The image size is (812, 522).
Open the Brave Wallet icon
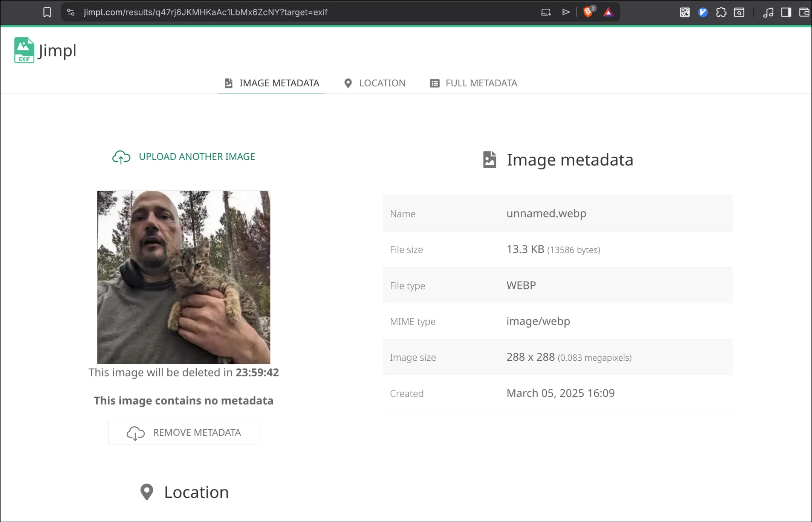tap(804, 12)
